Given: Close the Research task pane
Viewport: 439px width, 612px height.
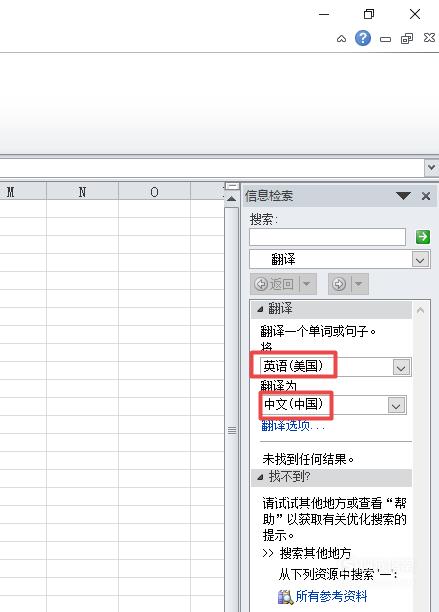Looking at the screenshot, I should click(x=426, y=196).
